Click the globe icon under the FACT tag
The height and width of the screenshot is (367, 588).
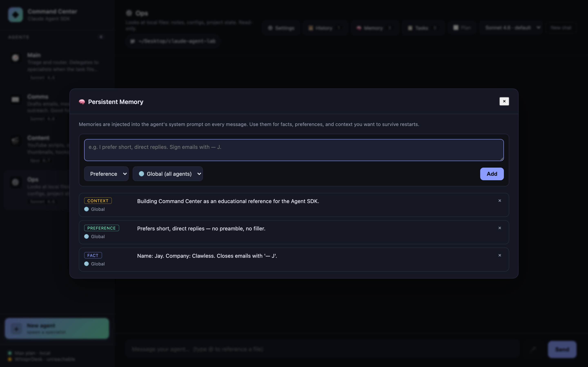87,264
